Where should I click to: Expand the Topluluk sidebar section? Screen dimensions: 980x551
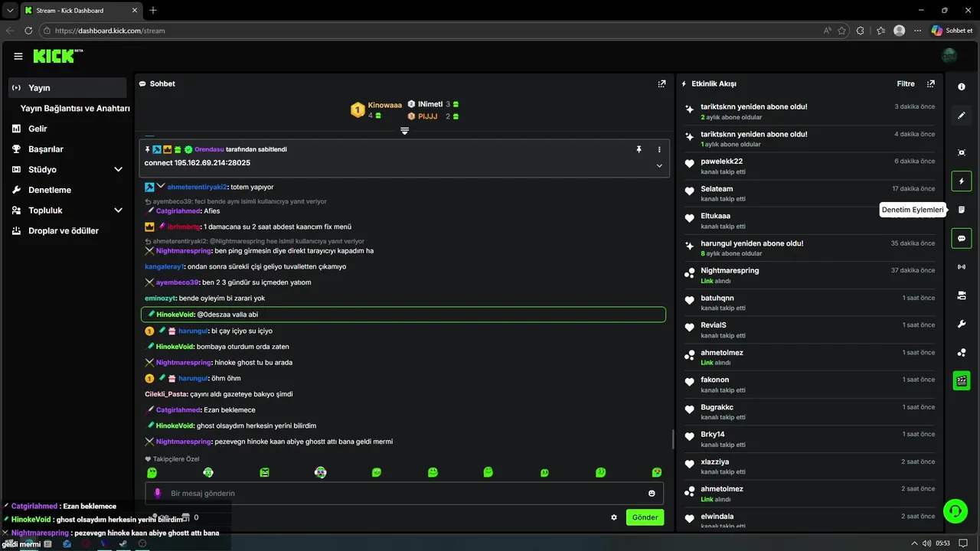(x=118, y=210)
